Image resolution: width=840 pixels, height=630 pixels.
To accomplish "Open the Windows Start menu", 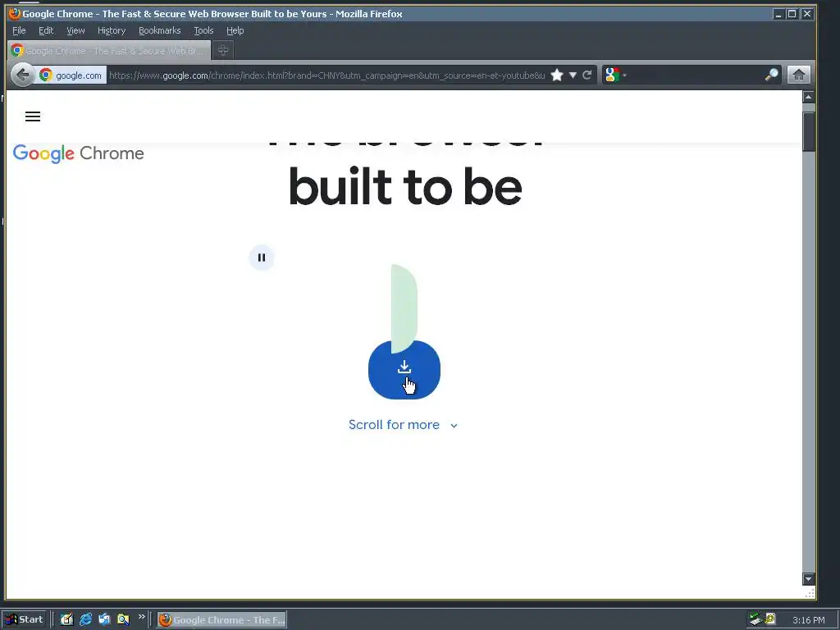I will 25,619.
